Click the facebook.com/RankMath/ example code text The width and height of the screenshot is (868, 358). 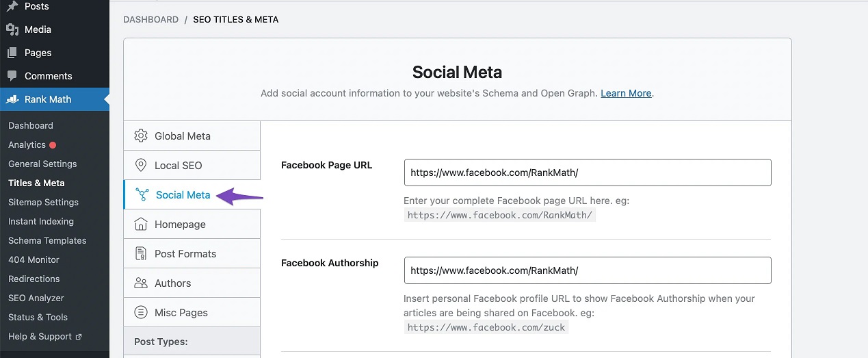click(x=501, y=215)
